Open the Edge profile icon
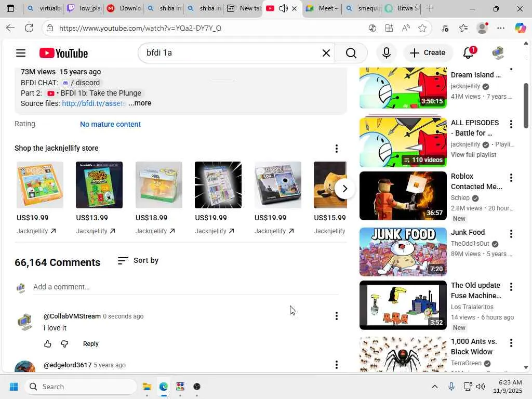 [482, 28]
